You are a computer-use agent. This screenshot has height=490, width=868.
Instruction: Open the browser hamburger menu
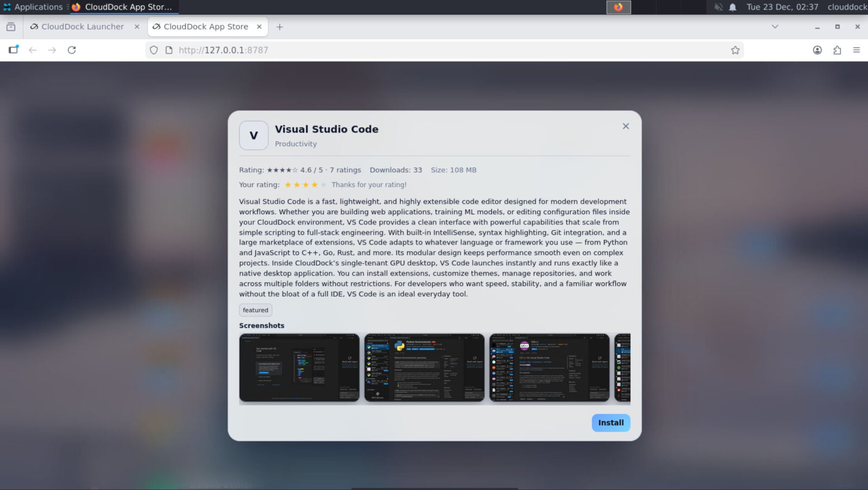coord(856,50)
